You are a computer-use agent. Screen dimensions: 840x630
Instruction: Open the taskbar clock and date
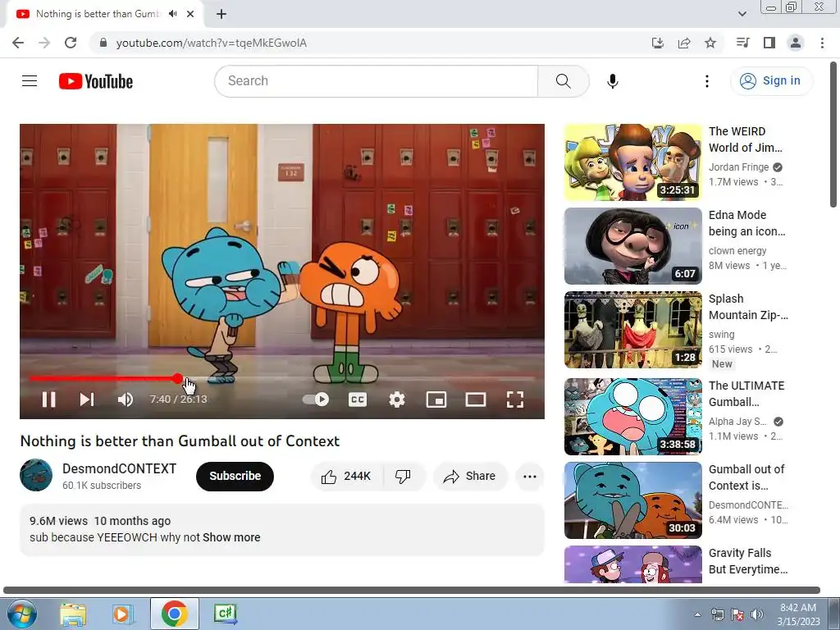799,614
